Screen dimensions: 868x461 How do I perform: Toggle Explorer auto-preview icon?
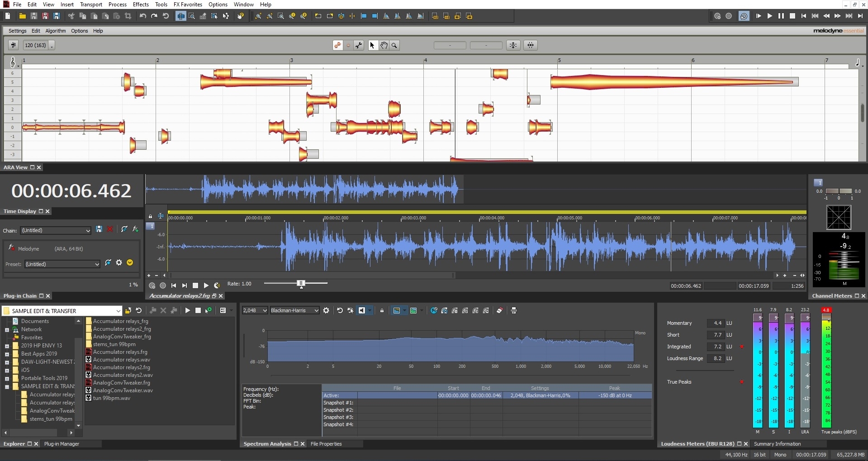click(x=209, y=310)
